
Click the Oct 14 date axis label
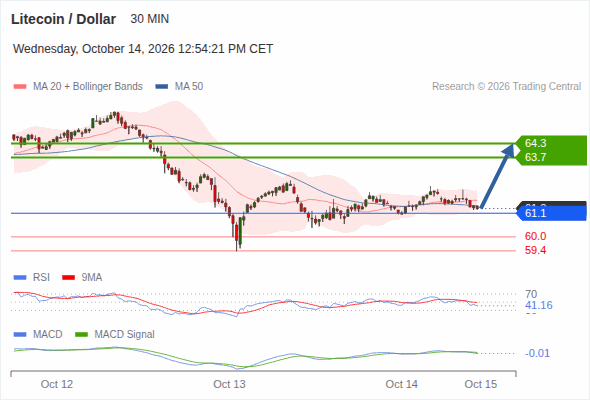[401, 384]
